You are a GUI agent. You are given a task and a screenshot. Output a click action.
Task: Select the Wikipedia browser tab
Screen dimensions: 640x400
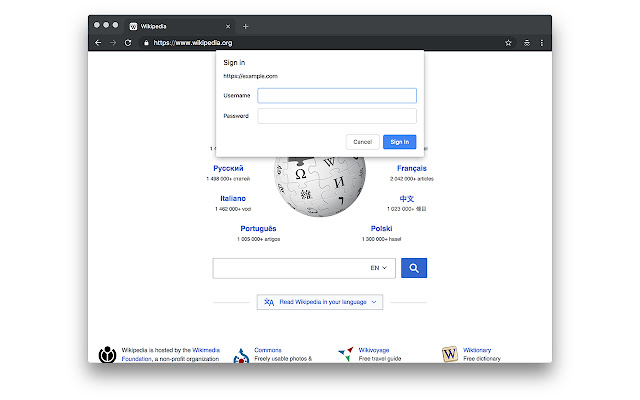coord(180,27)
